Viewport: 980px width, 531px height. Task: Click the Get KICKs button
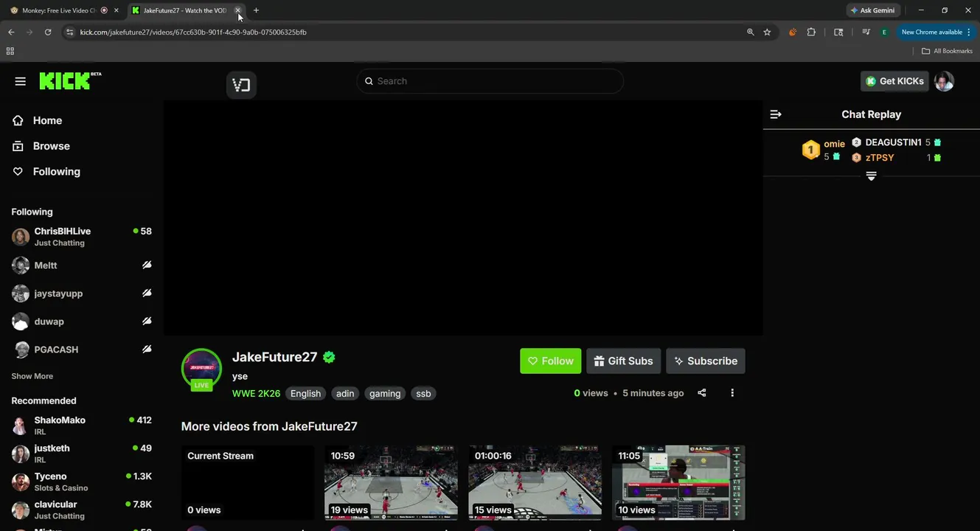(894, 81)
